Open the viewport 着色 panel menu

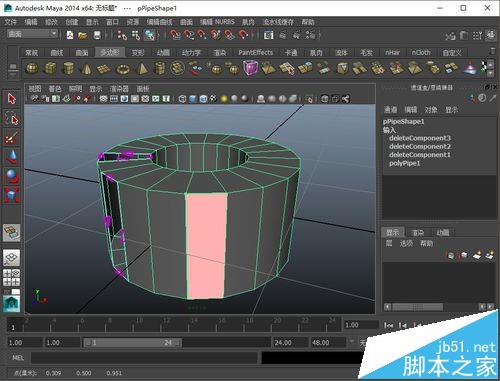(55, 89)
